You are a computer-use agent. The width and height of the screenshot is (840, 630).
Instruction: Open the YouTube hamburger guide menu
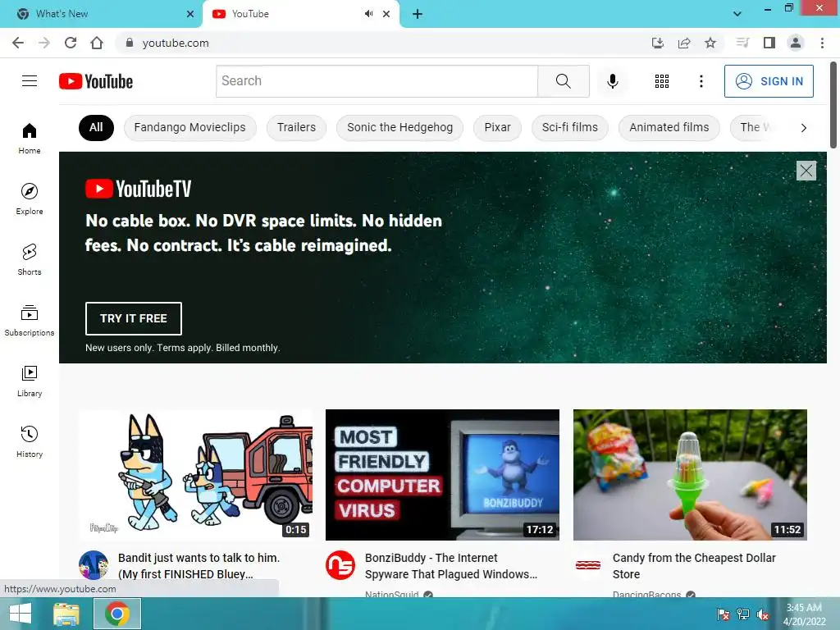pyautogui.click(x=30, y=81)
